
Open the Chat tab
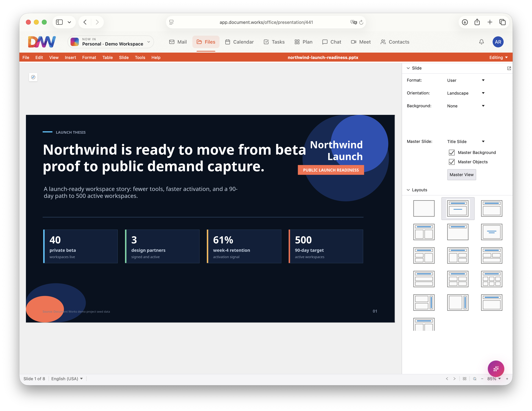[x=332, y=42]
